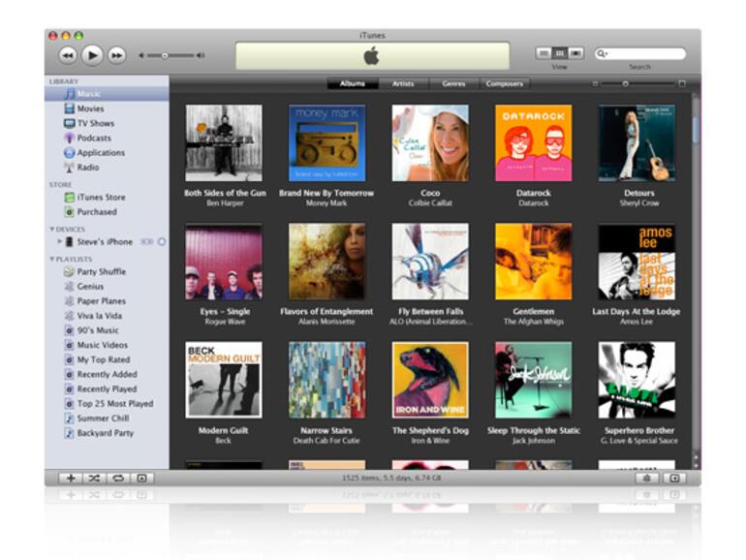
Task: Select Both Sides of the Gun album
Action: pos(224,142)
